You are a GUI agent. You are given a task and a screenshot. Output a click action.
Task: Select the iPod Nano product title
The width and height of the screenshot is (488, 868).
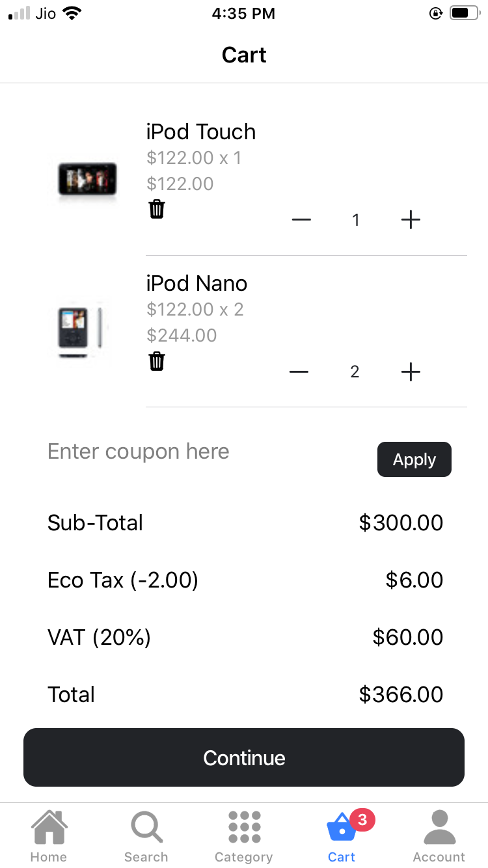tap(197, 283)
